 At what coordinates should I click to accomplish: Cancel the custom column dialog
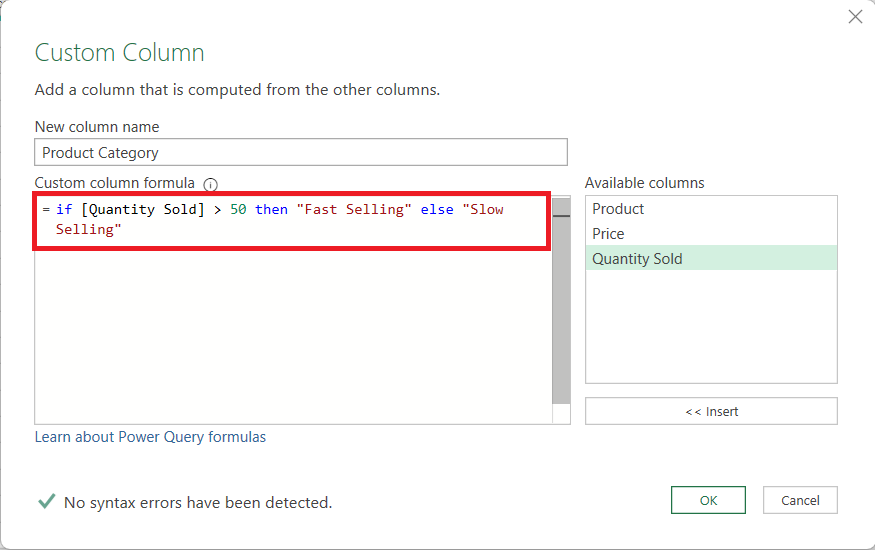pos(800,500)
